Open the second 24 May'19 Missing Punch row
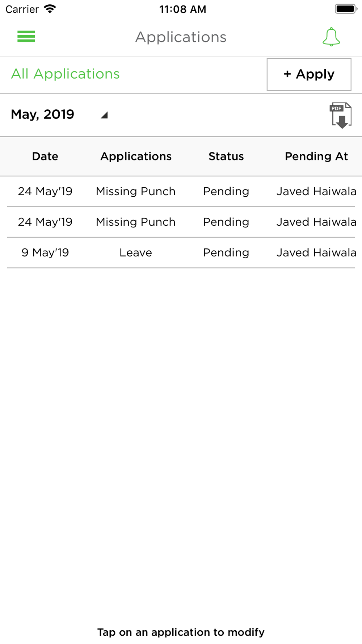This screenshot has width=362, height=644. tap(136, 222)
